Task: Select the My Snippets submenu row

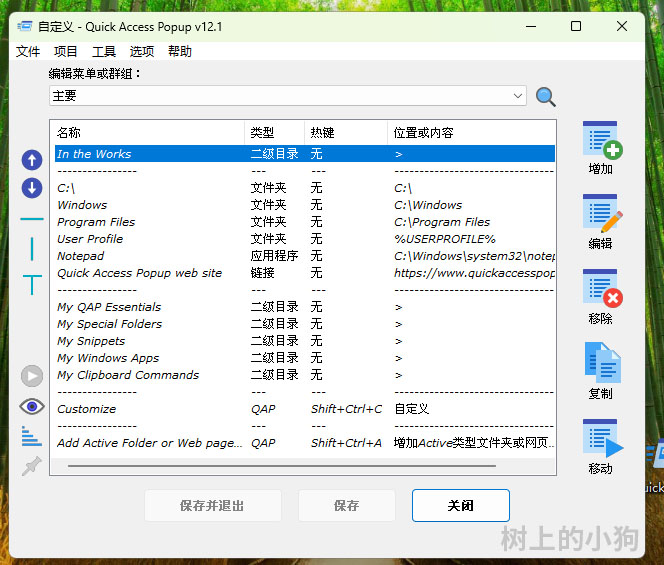Action: click(91, 341)
